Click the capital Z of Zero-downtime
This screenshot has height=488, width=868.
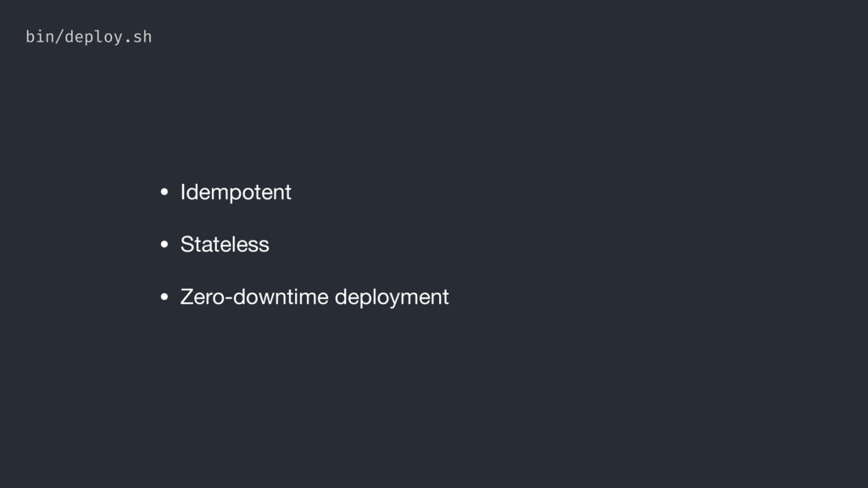[x=187, y=297]
